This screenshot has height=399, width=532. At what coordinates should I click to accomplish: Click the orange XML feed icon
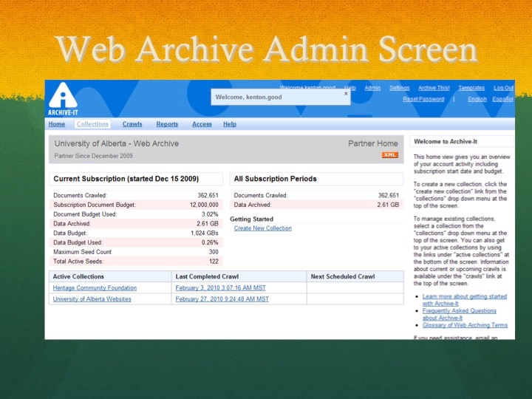[390, 155]
